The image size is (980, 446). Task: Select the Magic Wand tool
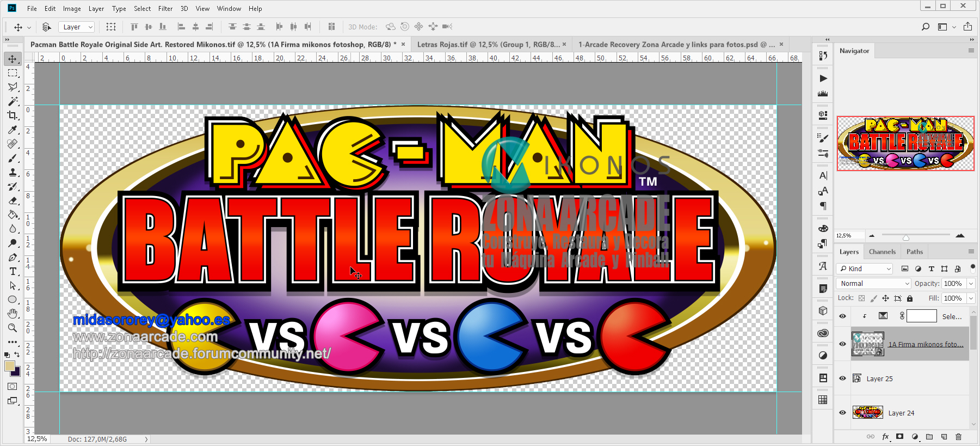tap(13, 101)
